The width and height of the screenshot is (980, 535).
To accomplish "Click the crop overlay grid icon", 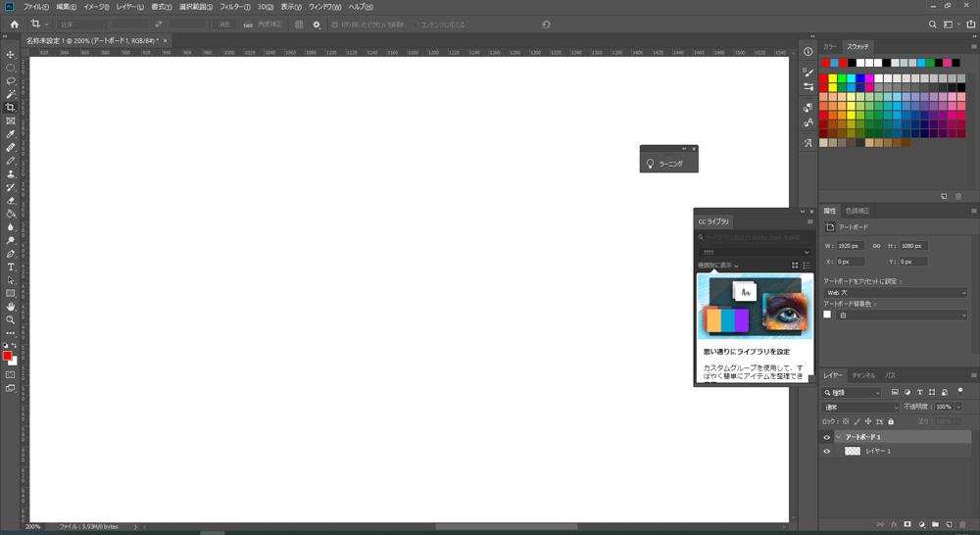I will pyautogui.click(x=299, y=24).
